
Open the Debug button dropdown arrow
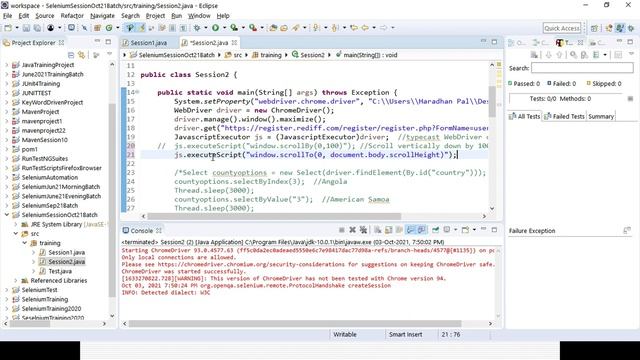[205, 28]
